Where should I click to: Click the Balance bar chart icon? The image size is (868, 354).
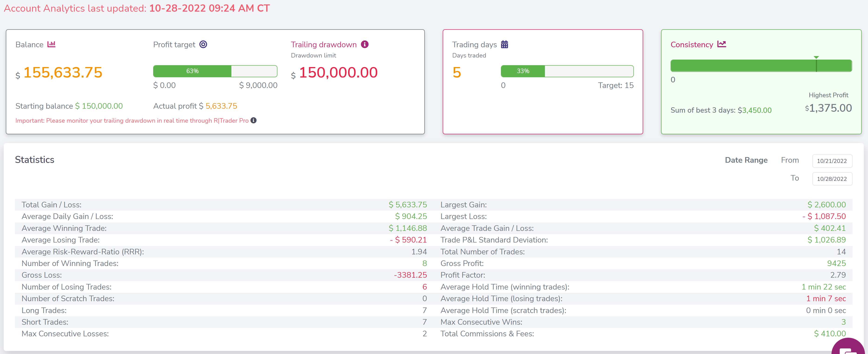[x=51, y=44]
